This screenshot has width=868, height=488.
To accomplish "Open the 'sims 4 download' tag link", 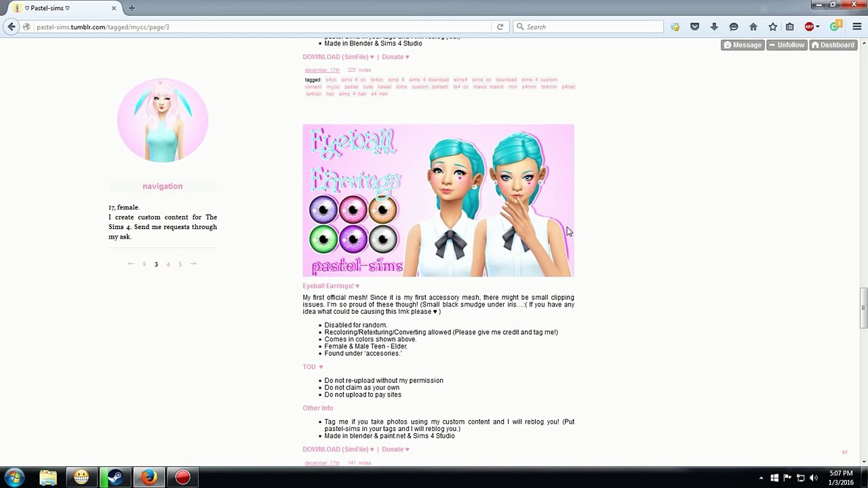I will pyautogui.click(x=429, y=80).
